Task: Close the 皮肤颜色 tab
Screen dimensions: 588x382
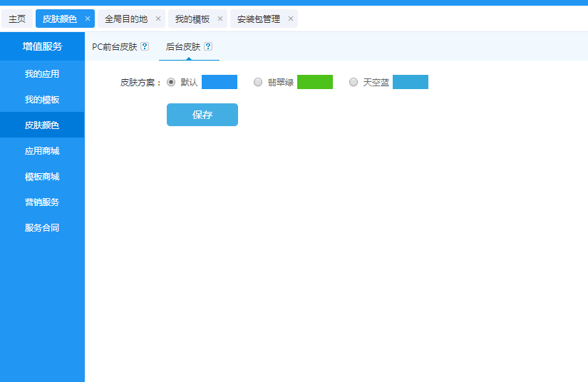Action: click(88, 19)
